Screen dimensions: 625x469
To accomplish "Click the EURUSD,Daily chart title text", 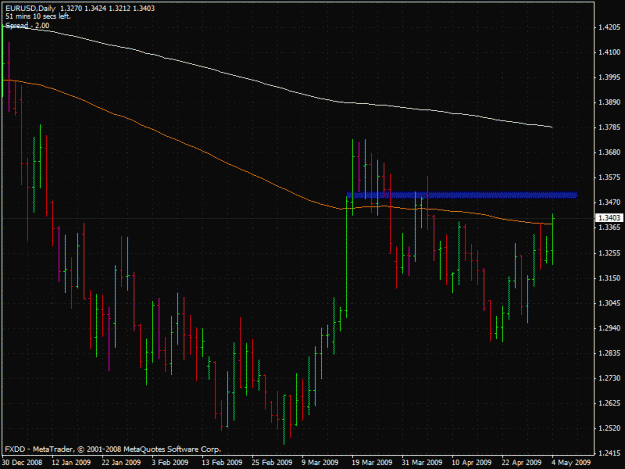I will 30,8.
